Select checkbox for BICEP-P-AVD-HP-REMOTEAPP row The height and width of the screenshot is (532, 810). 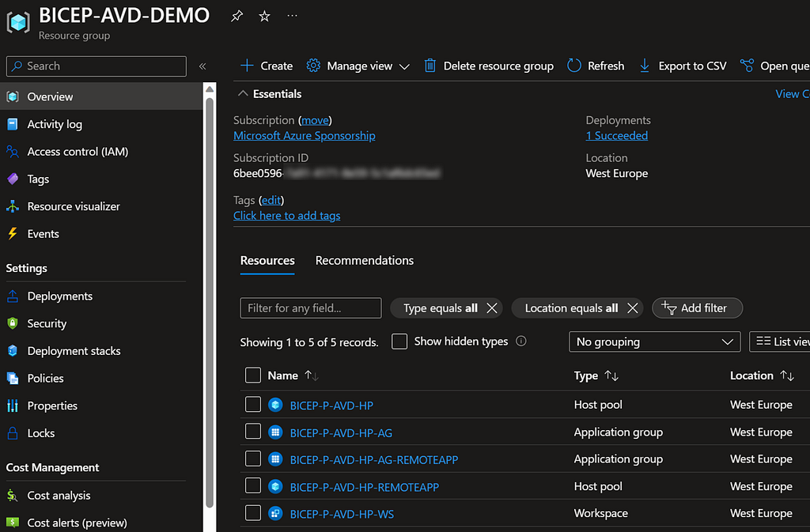coord(253,485)
